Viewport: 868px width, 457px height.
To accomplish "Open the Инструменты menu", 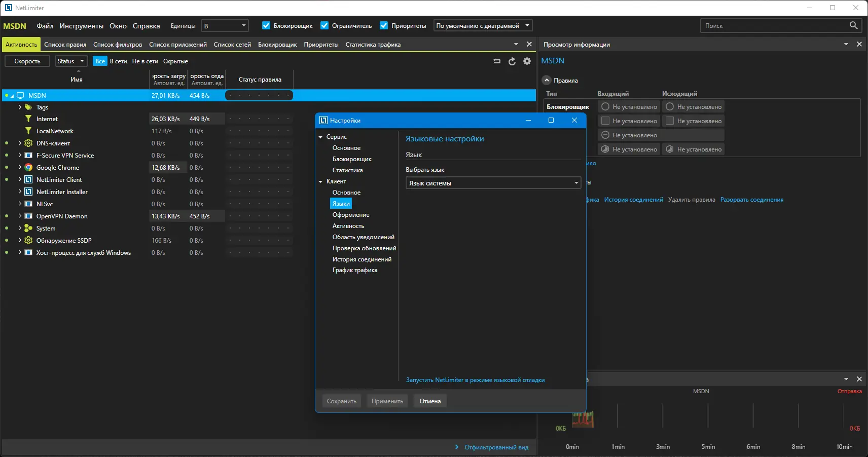I will pyautogui.click(x=81, y=26).
